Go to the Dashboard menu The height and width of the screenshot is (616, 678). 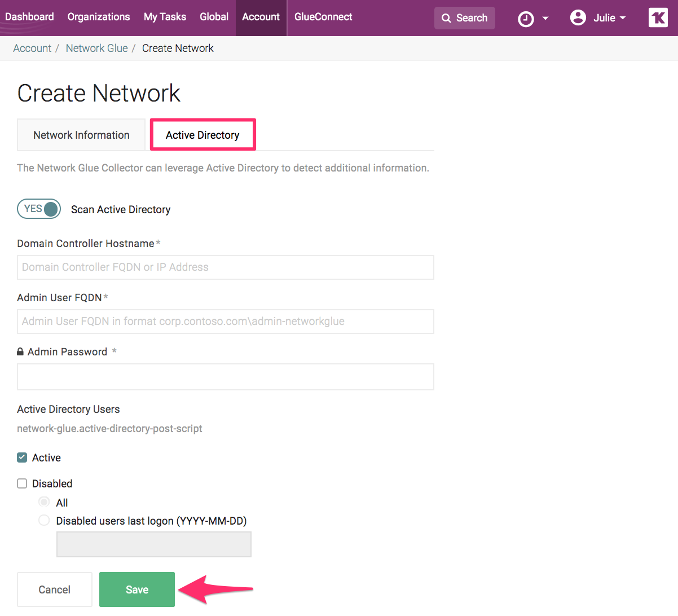(x=29, y=17)
